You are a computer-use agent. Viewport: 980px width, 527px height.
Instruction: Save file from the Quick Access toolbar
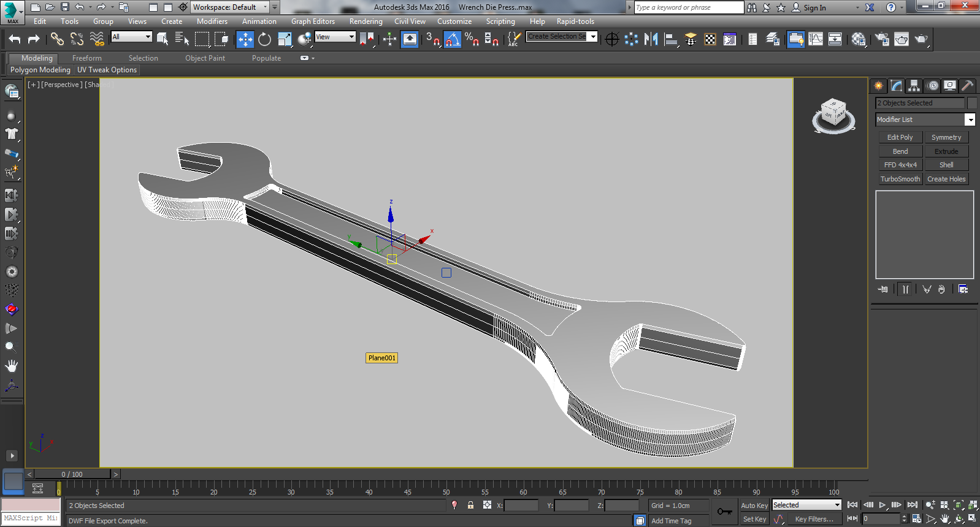coord(65,7)
